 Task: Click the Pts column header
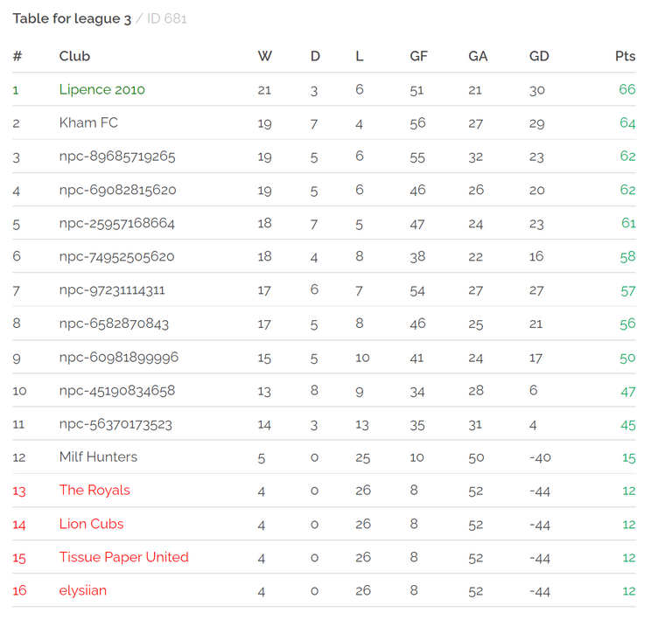tap(625, 56)
